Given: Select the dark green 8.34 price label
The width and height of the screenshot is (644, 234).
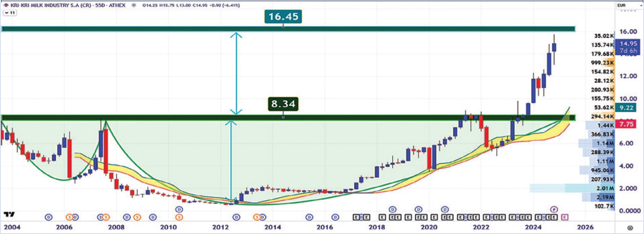Looking at the screenshot, I should tap(283, 104).
